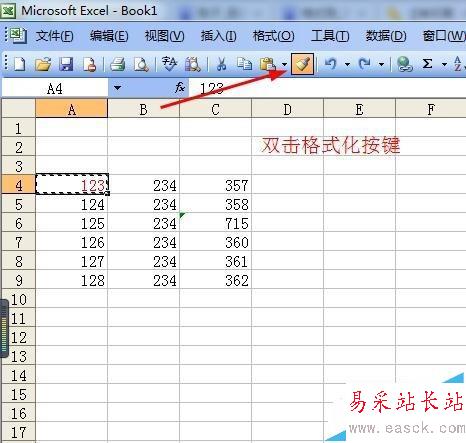Expand the AutoSum functions dropdown arrow
Image resolution: width=466 pixels, height=443 pixels.
coord(444,64)
